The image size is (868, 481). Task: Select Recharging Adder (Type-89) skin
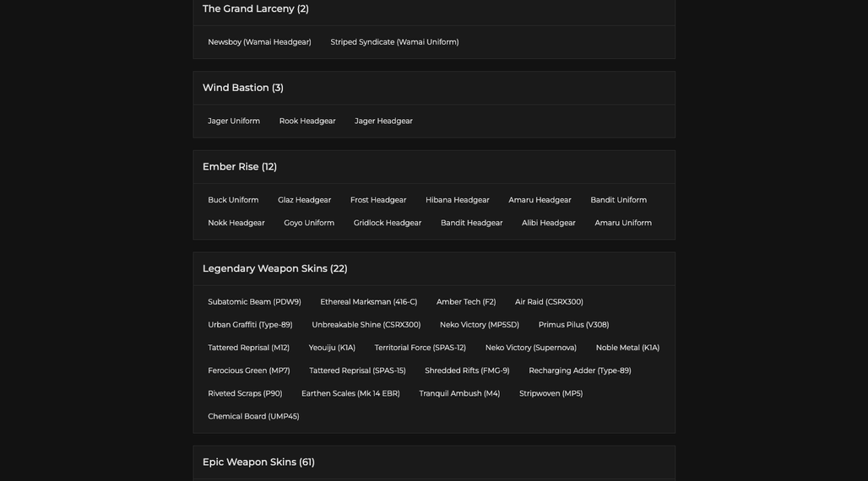point(579,370)
